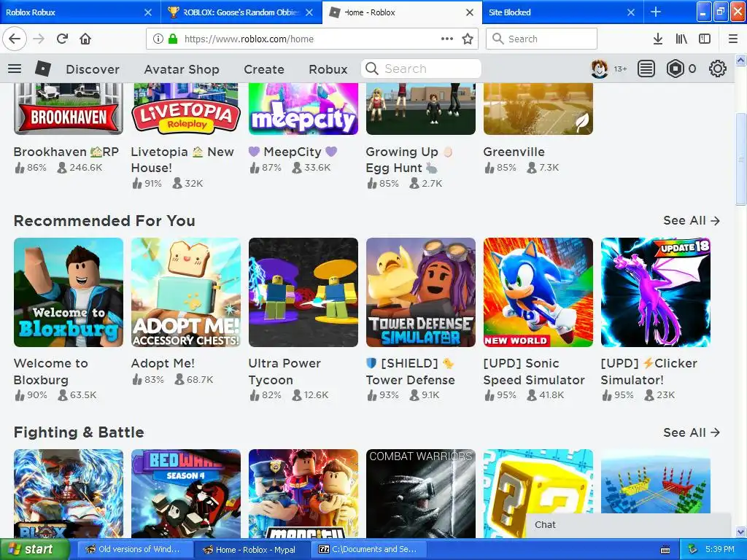747x560 pixels.
Task: Open the Avatar Shop
Action: pos(182,69)
